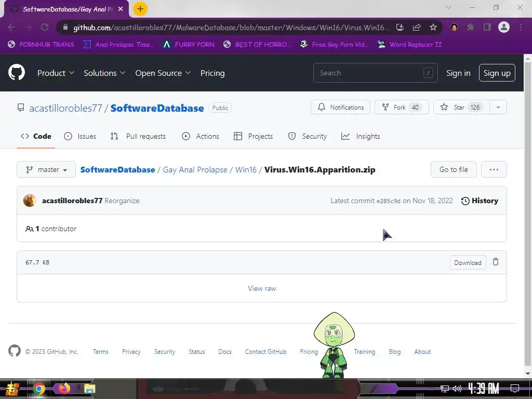Click Go to file button

[454, 169]
